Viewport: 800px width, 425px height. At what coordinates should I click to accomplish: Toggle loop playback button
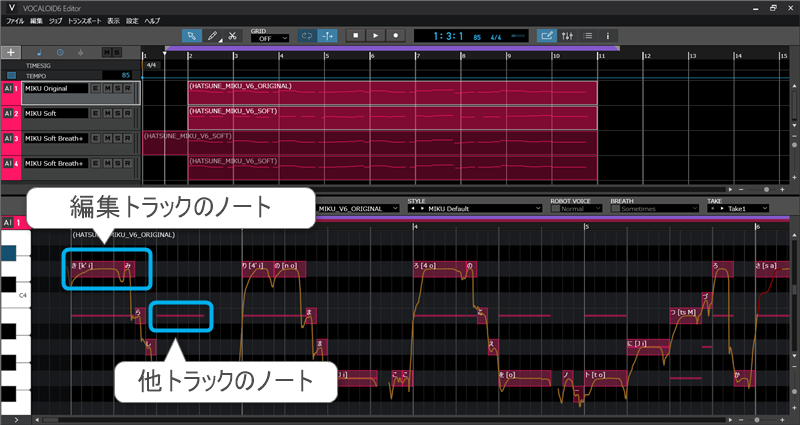coord(307,36)
